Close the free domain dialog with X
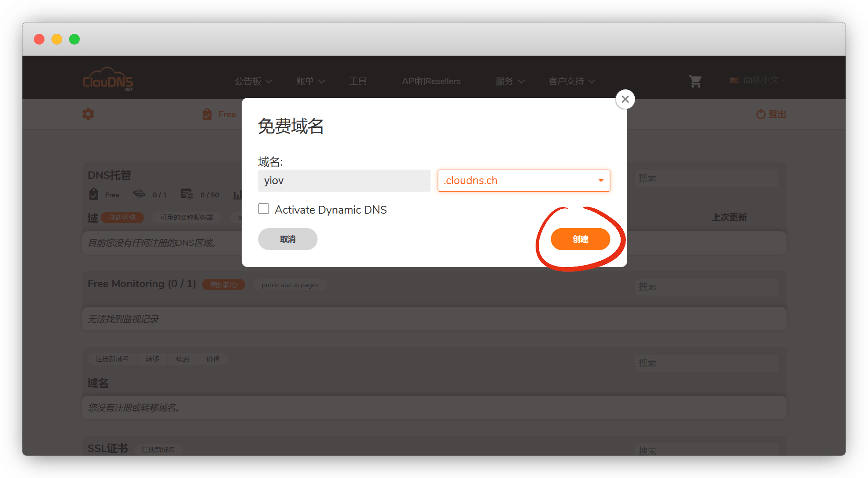 (625, 99)
